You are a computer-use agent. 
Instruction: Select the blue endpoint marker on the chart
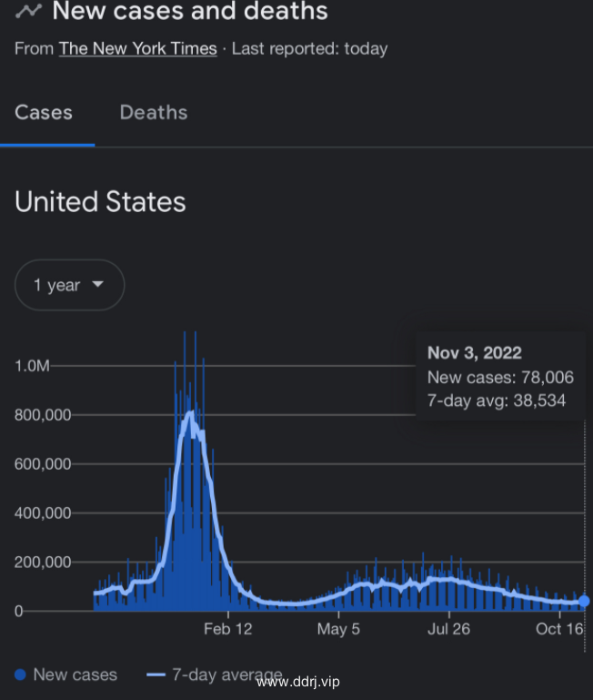584,601
